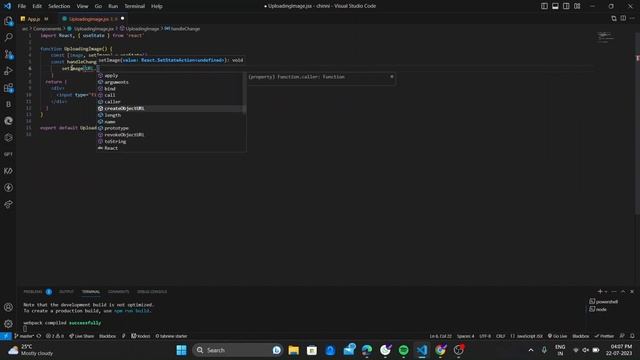Image resolution: width=640 pixels, height=360 pixels.
Task: Click the 'handleChange' breadcrumb
Action: coord(185,29)
